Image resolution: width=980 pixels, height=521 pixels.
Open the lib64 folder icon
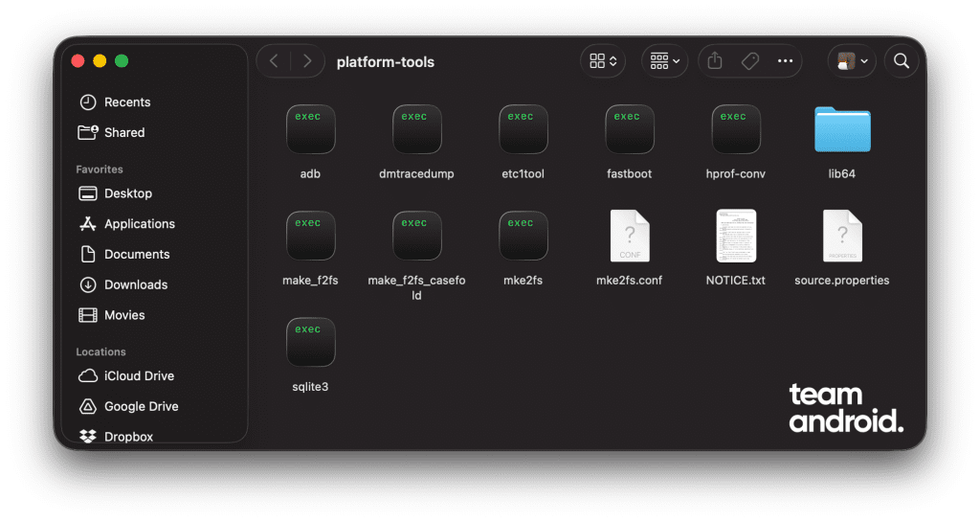point(842,129)
